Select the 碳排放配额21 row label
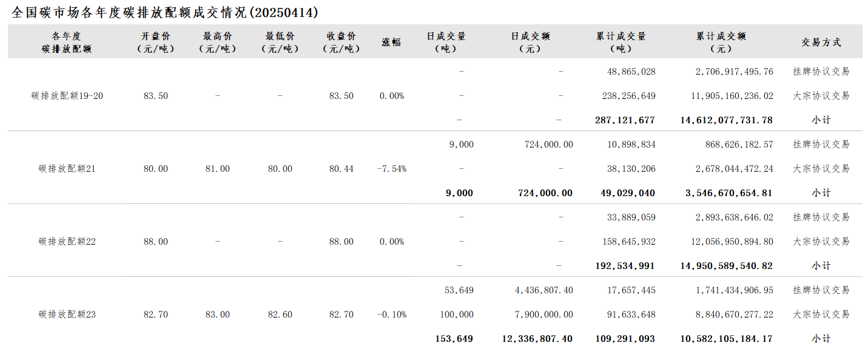868x354 pixels. click(x=67, y=169)
